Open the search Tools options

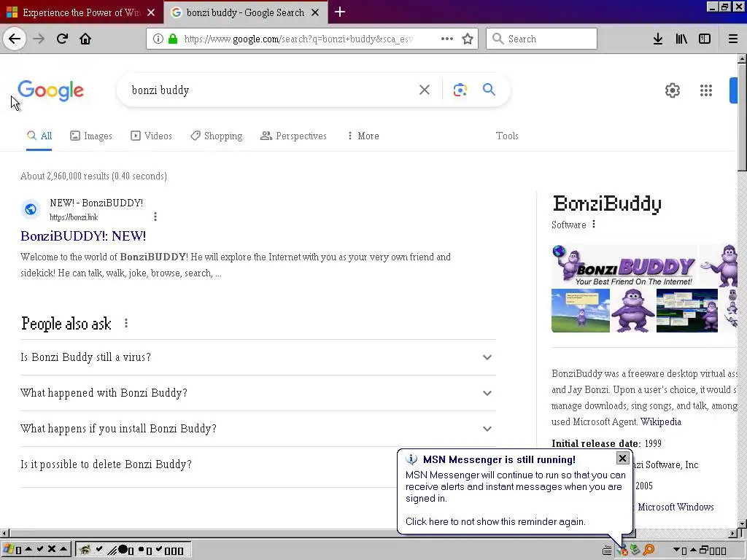click(507, 136)
